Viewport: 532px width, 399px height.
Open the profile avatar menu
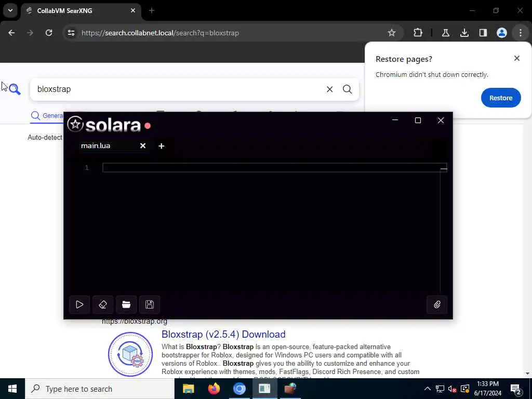tap(502, 33)
